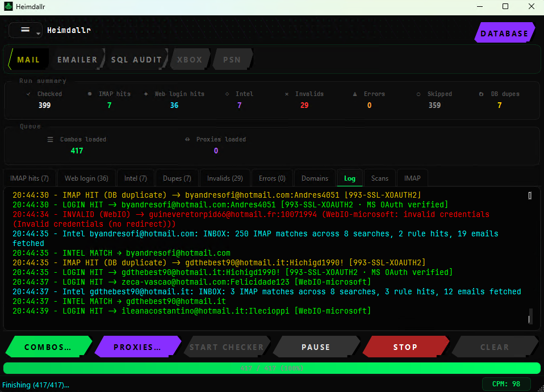Screen dimensions: 544x392
Task: Click the red STOP button
Action: tap(405, 347)
